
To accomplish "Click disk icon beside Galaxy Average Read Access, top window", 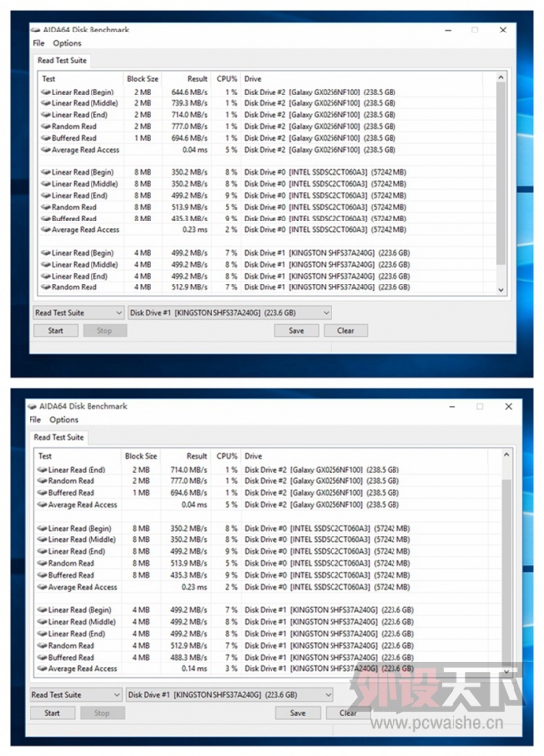I will [x=46, y=150].
